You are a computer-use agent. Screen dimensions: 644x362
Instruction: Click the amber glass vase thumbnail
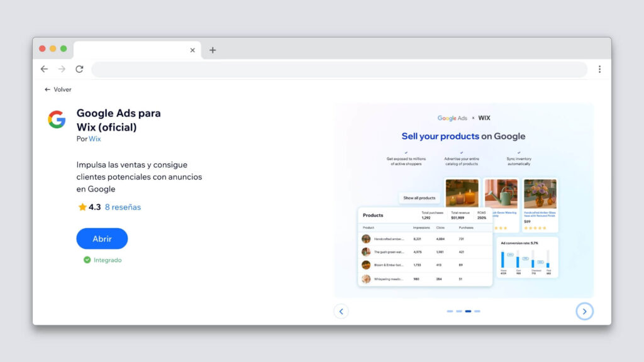coord(540,194)
